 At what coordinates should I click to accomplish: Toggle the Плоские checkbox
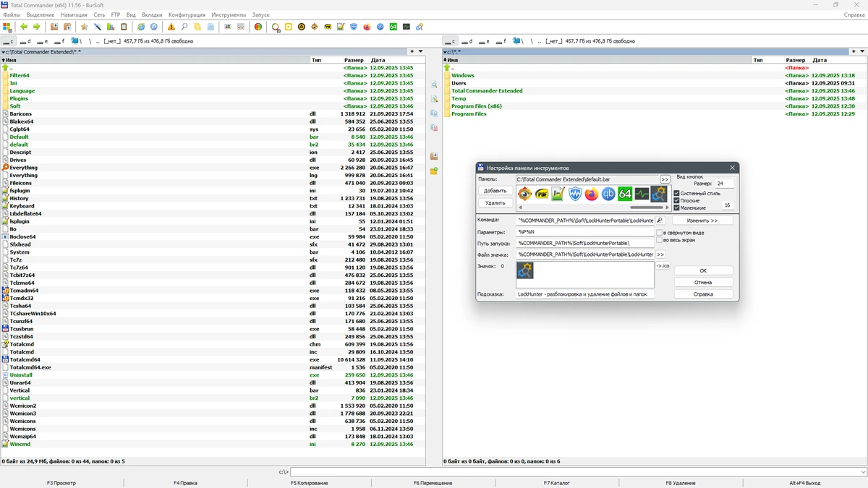coord(677,200)
